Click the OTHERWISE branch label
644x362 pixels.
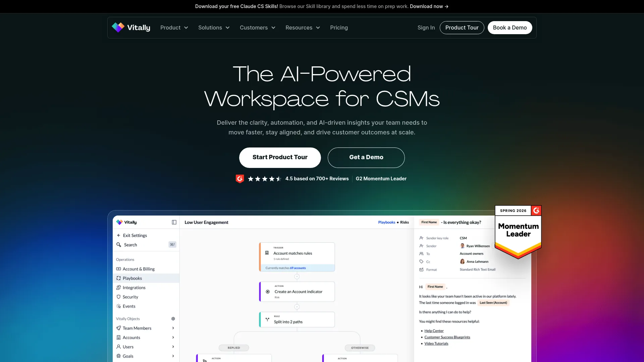click(x=360, y=348)
